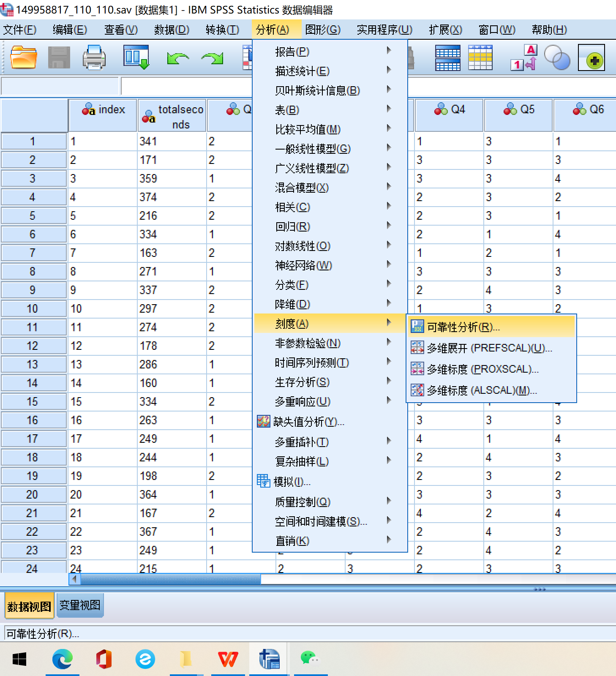Open Recall recently used dialogs icon
The height and width of the screenshot is (676, 616).
[136, 57]
